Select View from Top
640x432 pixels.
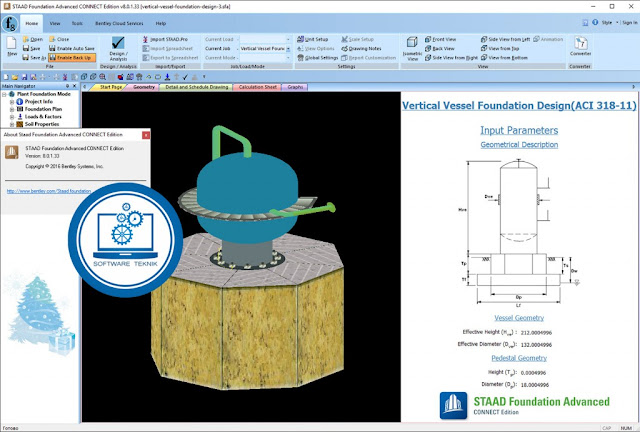click(x=500, y=48)
